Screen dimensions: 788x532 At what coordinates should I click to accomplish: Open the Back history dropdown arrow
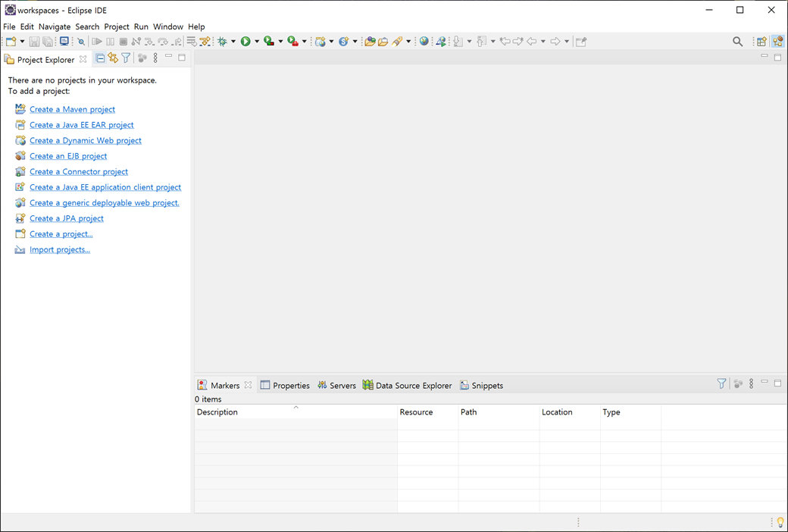543,42
